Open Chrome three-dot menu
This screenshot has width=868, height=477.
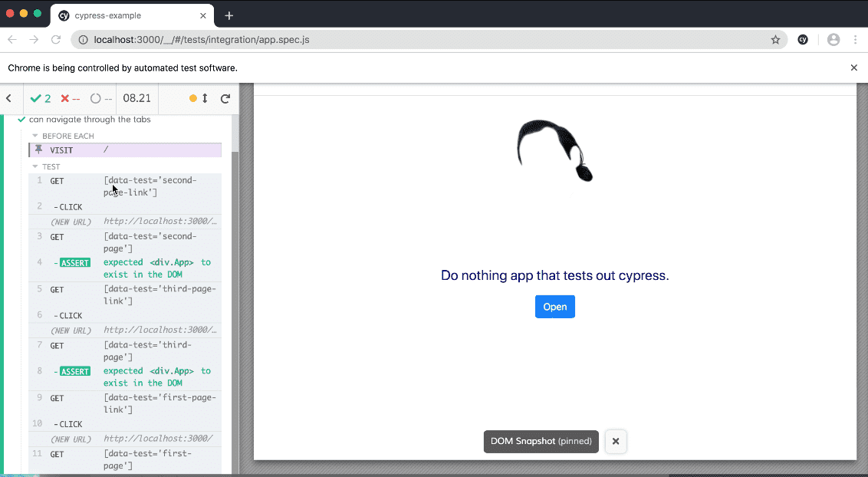pyautogui.click(x=855, y=39)
